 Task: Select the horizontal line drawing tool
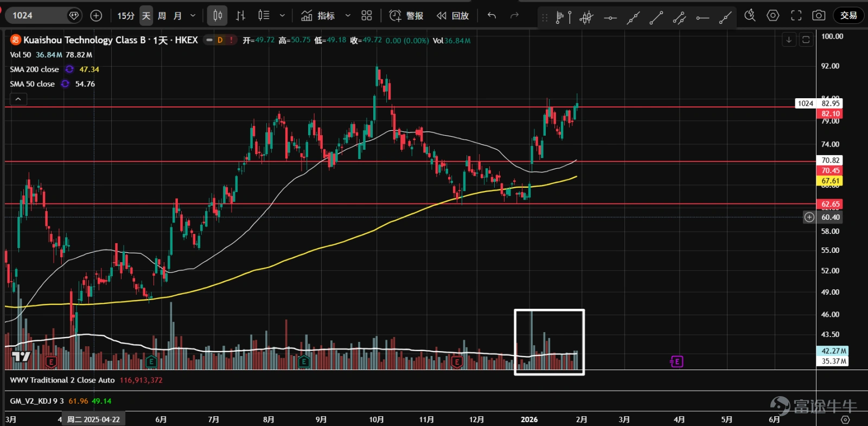tap(610, 17)
